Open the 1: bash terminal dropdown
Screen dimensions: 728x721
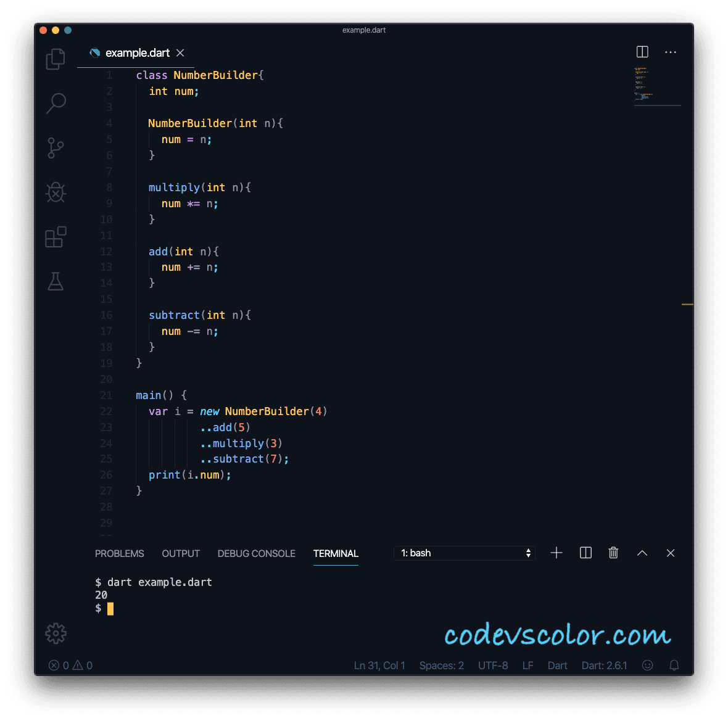pos(465,553)
